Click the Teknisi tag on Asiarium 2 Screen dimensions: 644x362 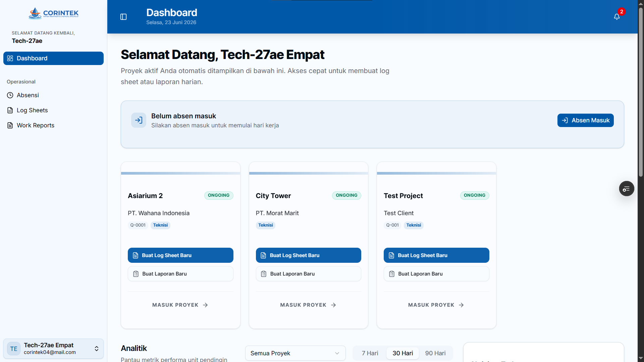point(160,225)
